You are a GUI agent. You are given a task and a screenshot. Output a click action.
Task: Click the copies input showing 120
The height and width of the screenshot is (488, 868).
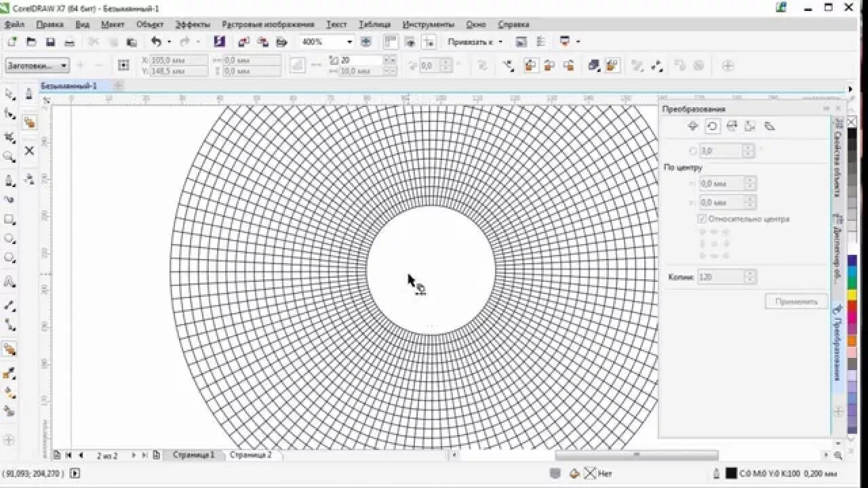pyautogui.click(x=720, y=277)
